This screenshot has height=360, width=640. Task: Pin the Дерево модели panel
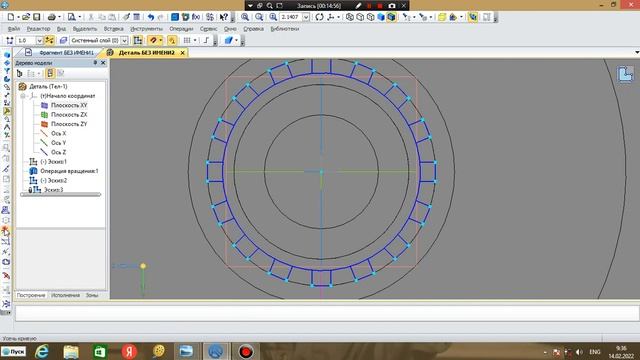(95, 63)
